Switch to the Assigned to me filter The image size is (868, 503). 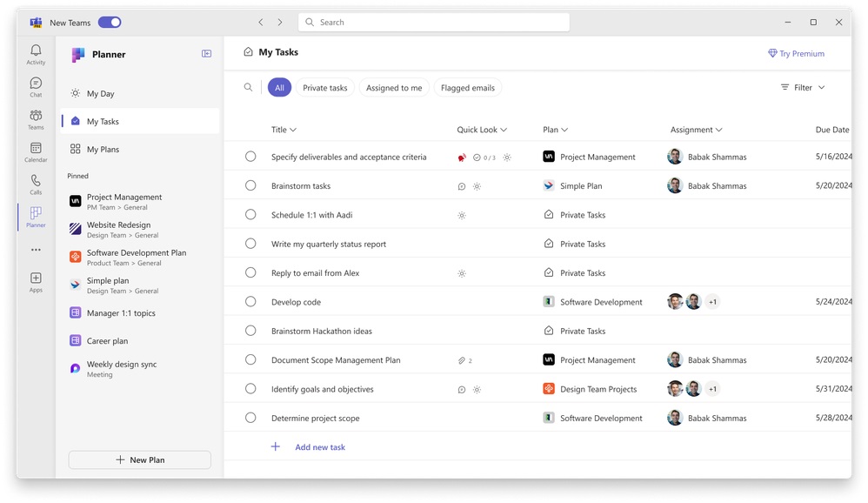pyautogui.click(x=394, y=87)
